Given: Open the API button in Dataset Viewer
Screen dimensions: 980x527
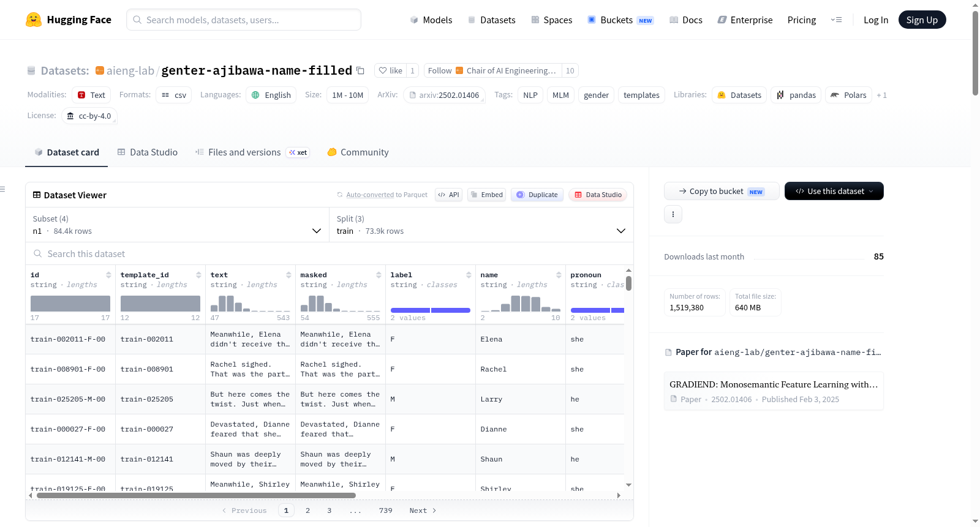Looking at the screenshot, I should (x=449, y=195).
